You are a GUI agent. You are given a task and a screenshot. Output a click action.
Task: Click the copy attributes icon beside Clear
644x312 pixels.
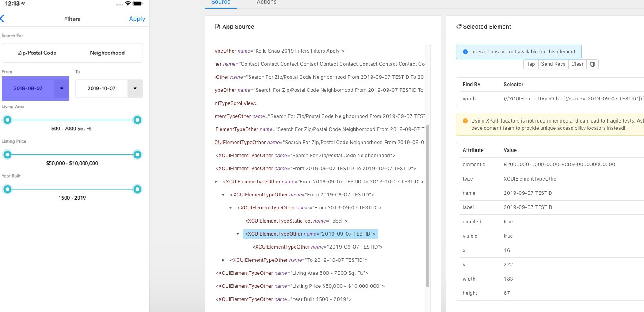(x=593, y=64)
